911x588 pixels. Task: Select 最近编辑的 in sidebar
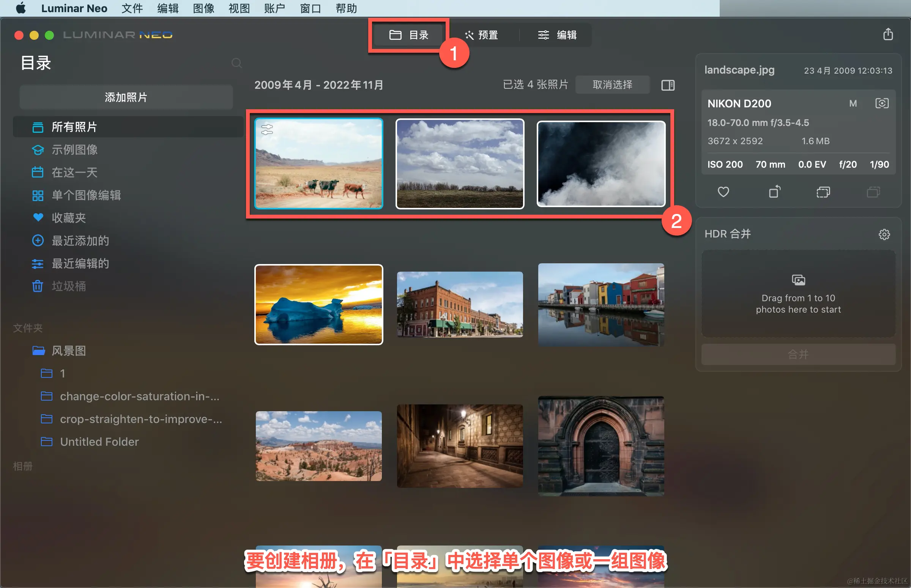80,263
